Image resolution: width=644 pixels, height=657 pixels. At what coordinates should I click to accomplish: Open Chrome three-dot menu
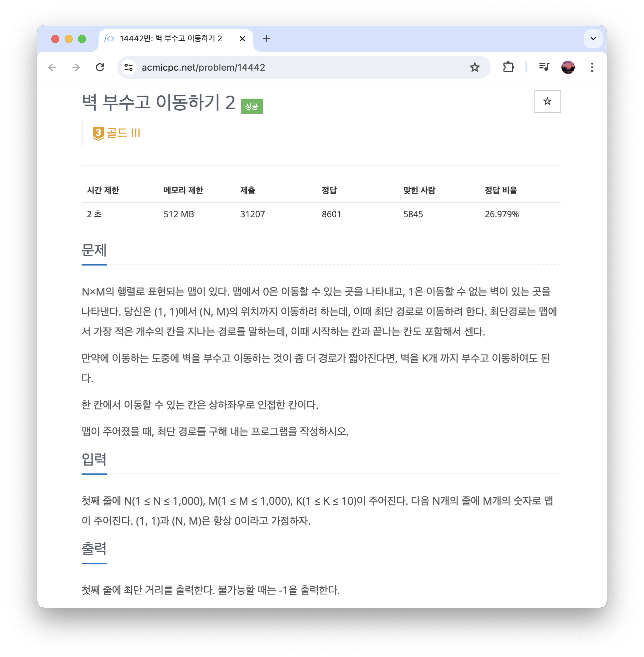click(592, 67)
